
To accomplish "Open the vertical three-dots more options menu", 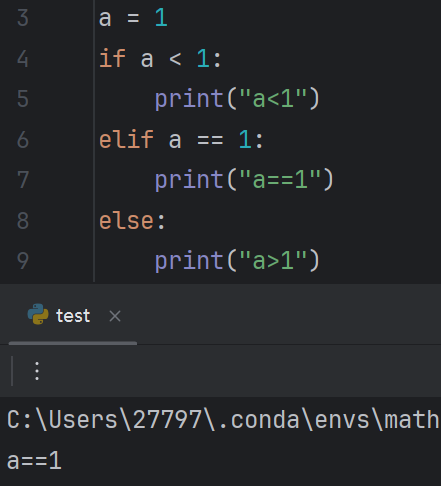I will coord(37,371).
